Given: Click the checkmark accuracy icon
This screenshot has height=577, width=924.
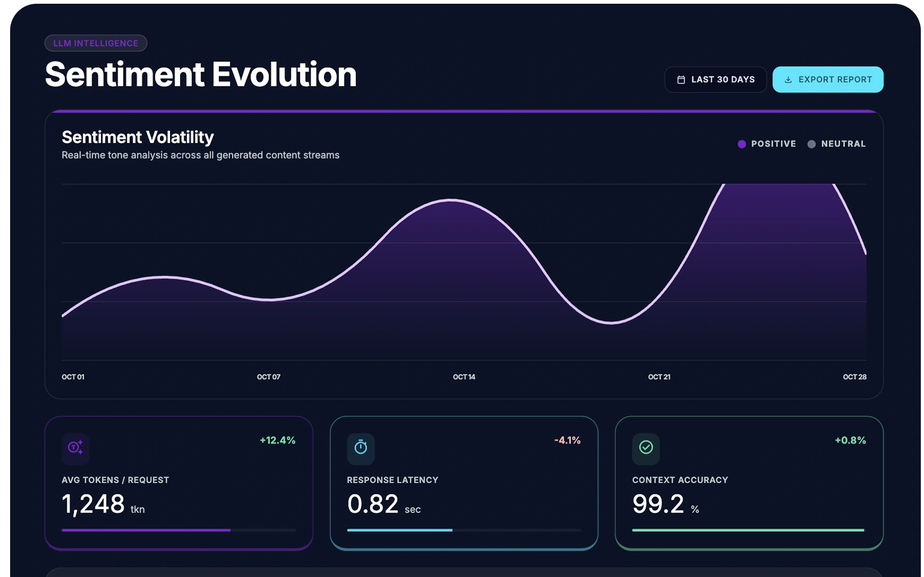Looking at the screenshot, I should click(646, 447).
